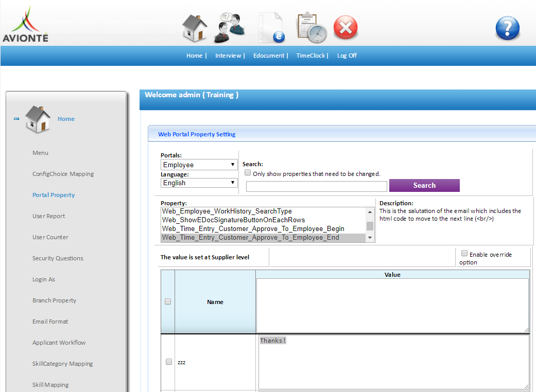Click the Avionte logo

tap(25, 24)
